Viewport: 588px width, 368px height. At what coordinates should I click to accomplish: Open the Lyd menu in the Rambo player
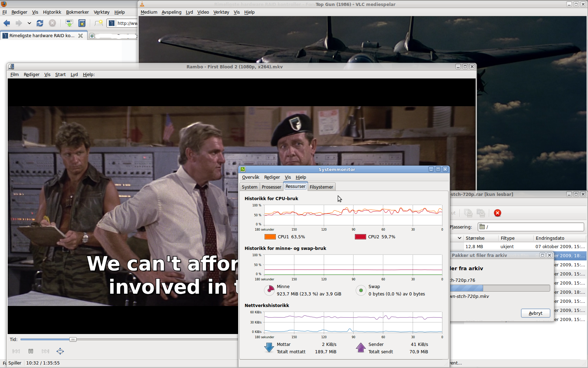point(74,74)
